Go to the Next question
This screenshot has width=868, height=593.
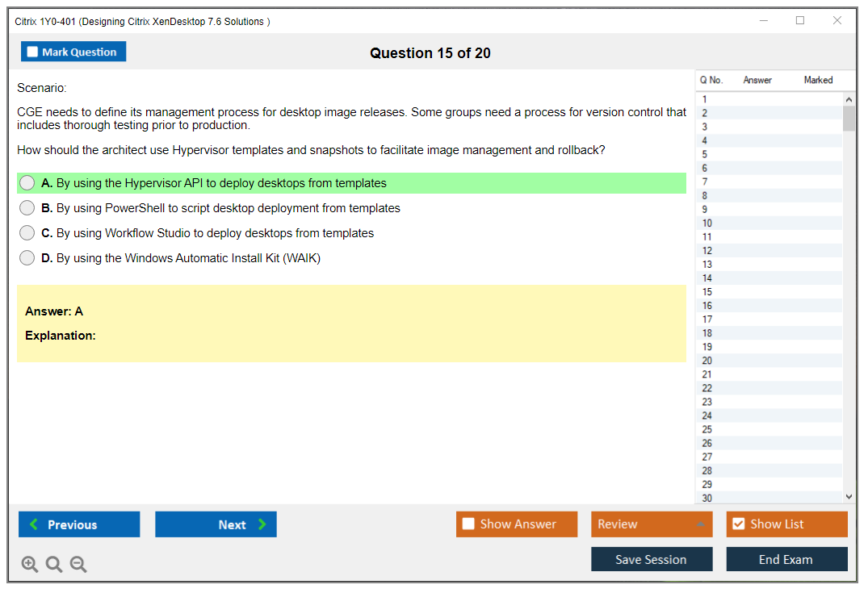(x=216, y=524)
